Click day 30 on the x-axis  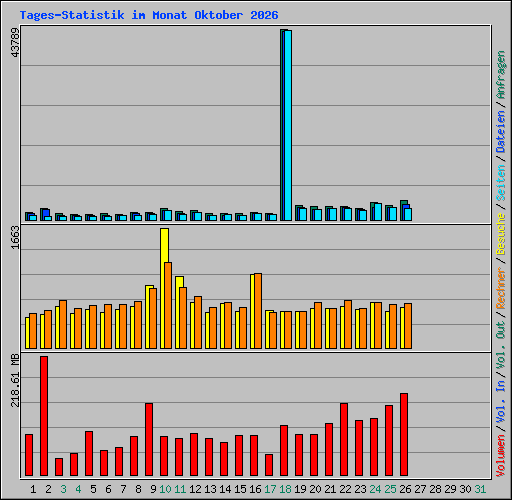[x=465, y=489]
